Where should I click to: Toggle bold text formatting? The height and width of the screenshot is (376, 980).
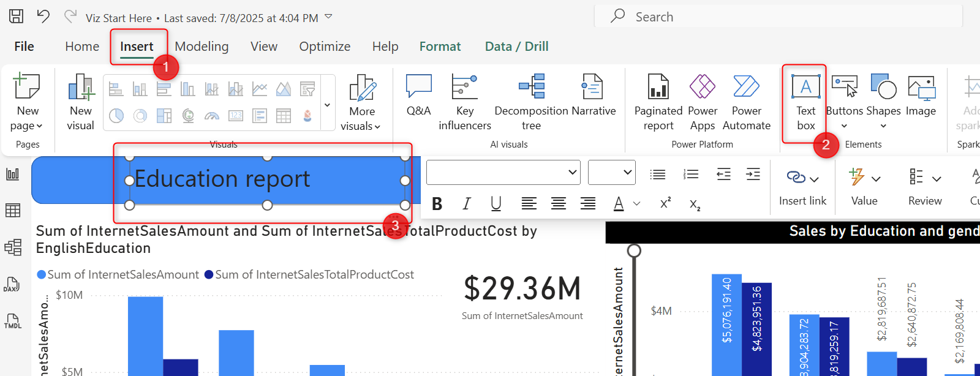click(437, 204)
